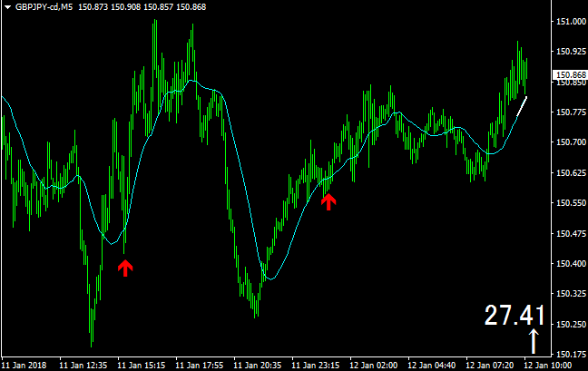Viewport: 588px width, 371px height.
Task: Click the 12 Jan 04:40 time label
Action: pyautogui.click(x=432, y=365)
